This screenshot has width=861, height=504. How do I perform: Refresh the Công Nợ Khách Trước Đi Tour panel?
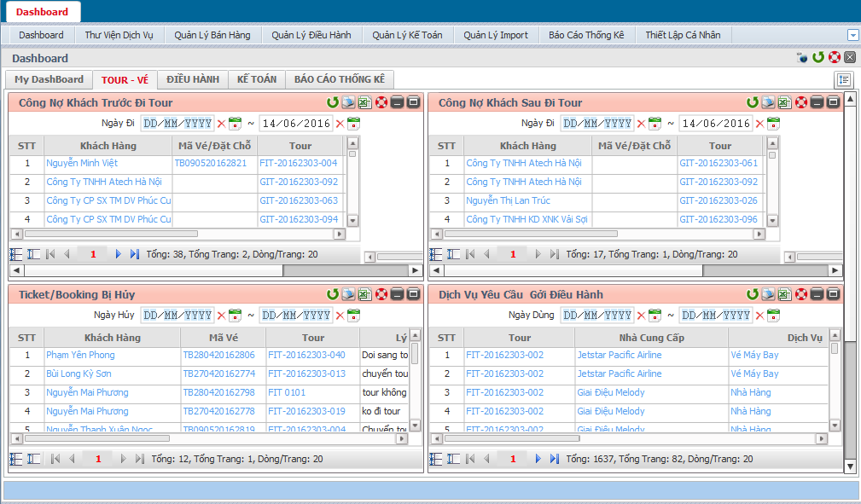(333, 102)
